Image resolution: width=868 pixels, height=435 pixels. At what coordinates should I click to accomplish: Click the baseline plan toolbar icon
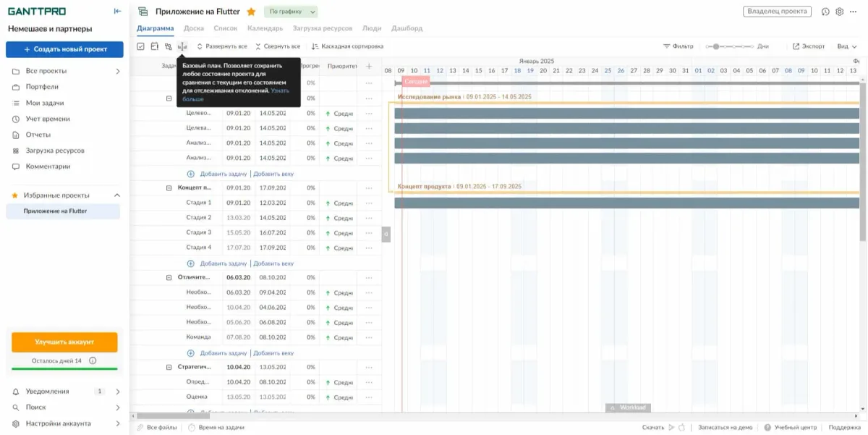[182, 46]
